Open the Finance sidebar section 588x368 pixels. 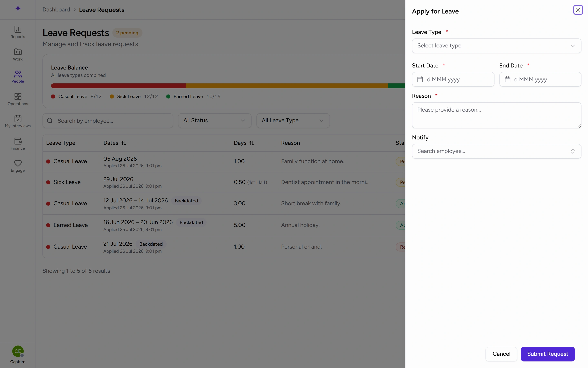(18, 144)
